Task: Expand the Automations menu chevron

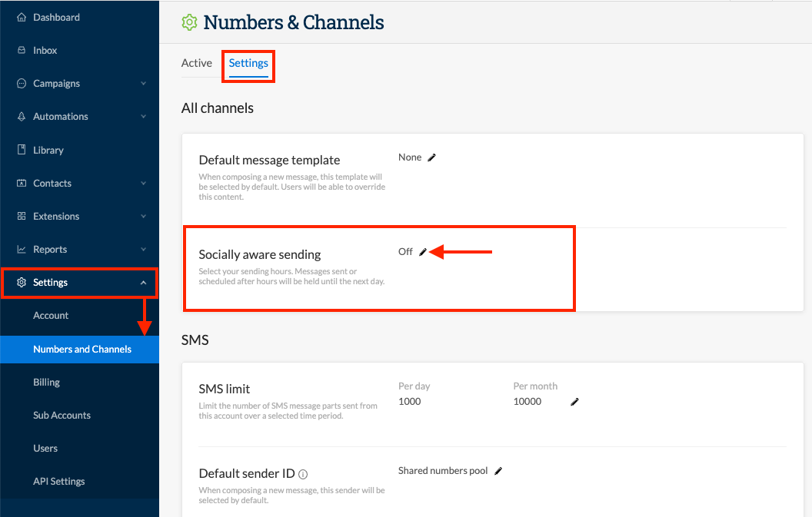Action: pos(144,117)
